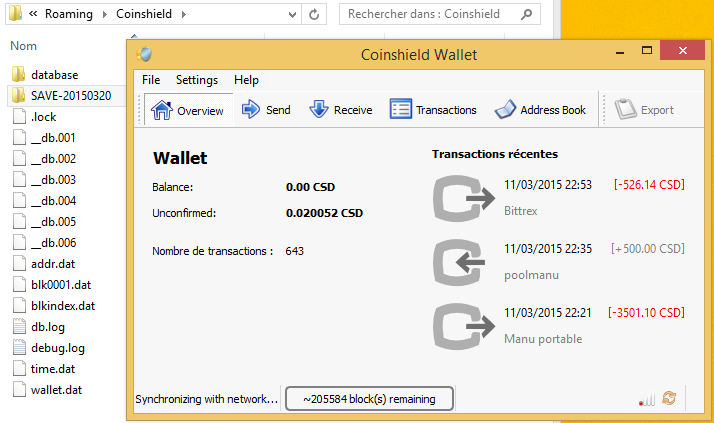Select the blkindex.dat file
The width and height of the screenshot is (714, 423).
(63, 306)
